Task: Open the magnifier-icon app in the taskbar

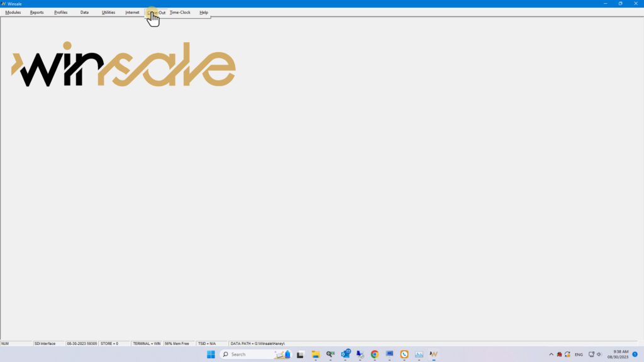Action: tap(331, 354)
